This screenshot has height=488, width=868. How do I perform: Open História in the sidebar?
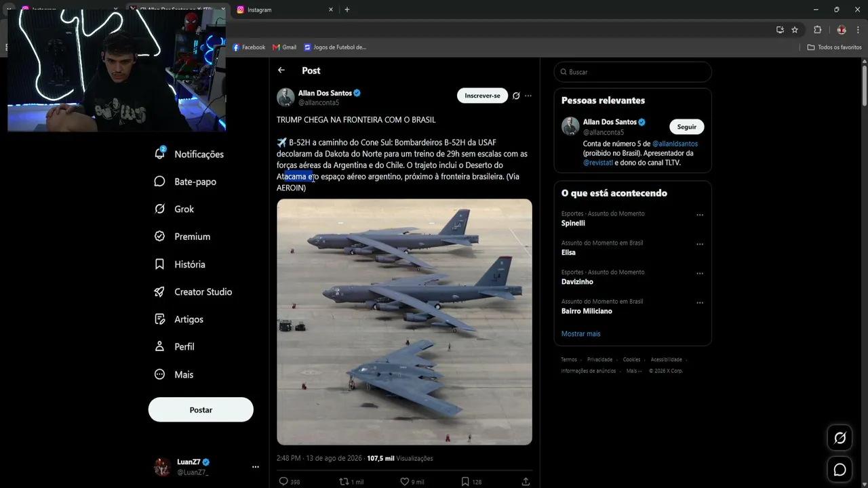click(180, 264)
